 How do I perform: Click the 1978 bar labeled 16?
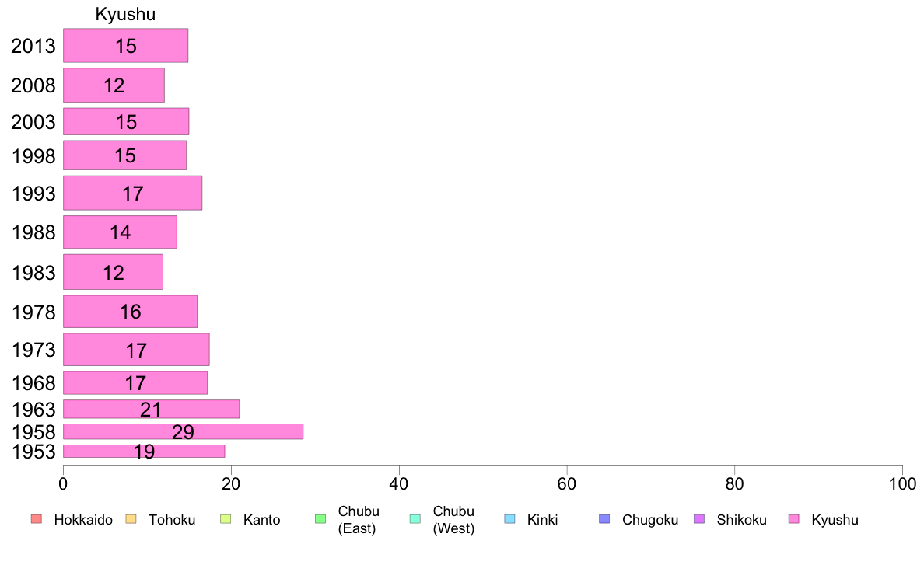[130, 312]
